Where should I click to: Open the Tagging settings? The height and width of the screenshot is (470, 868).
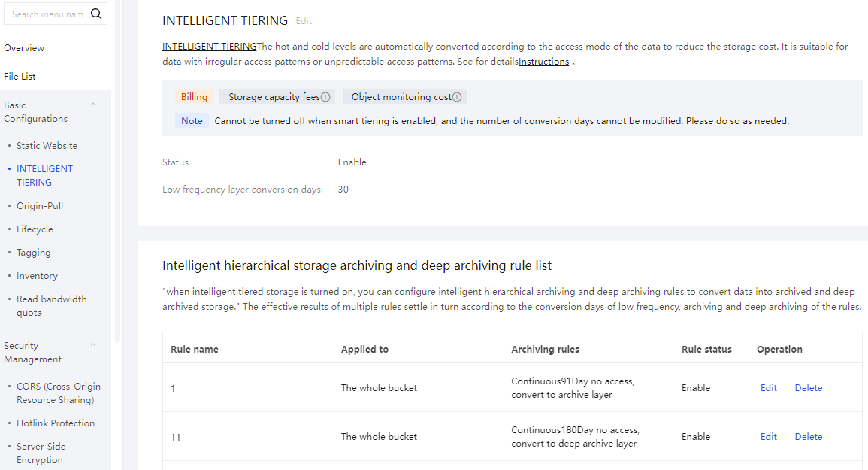[34, 253]
